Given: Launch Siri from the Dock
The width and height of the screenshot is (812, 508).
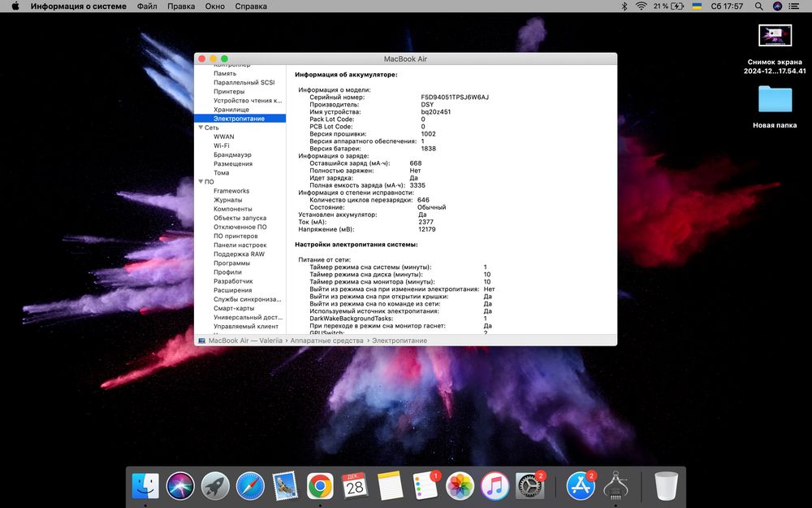Looking at the screenshot, I should [180, 486].
